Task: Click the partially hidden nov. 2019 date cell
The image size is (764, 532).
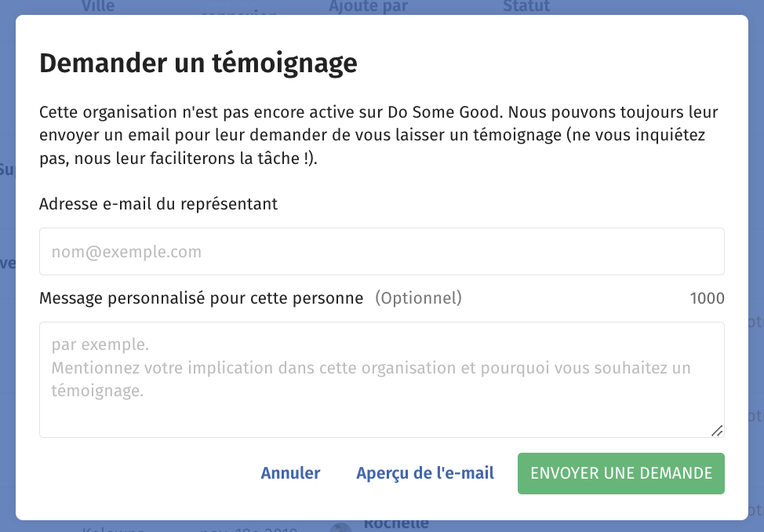Action: (249, 529)
